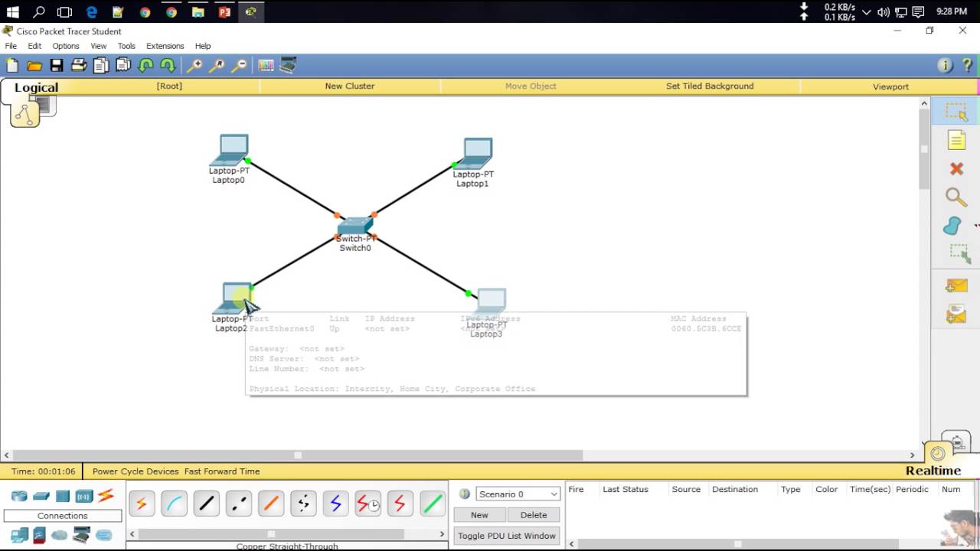Pick the Inspect magnifier tool
The height and width of the screenshot is (551, 980).
click(x=956, y=197)
